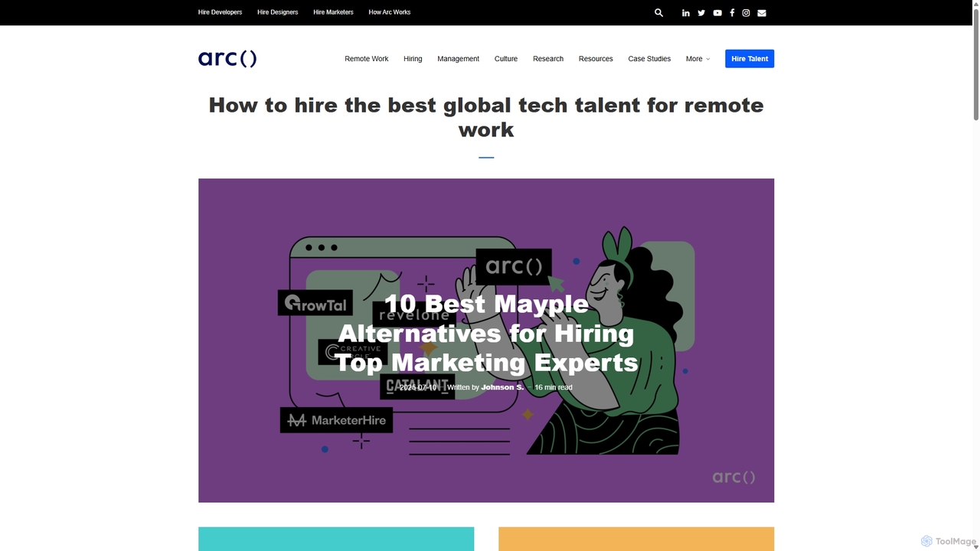Select Management menu item
The height and width of the screenshot is (551, 980).
(x=458, y=59)
